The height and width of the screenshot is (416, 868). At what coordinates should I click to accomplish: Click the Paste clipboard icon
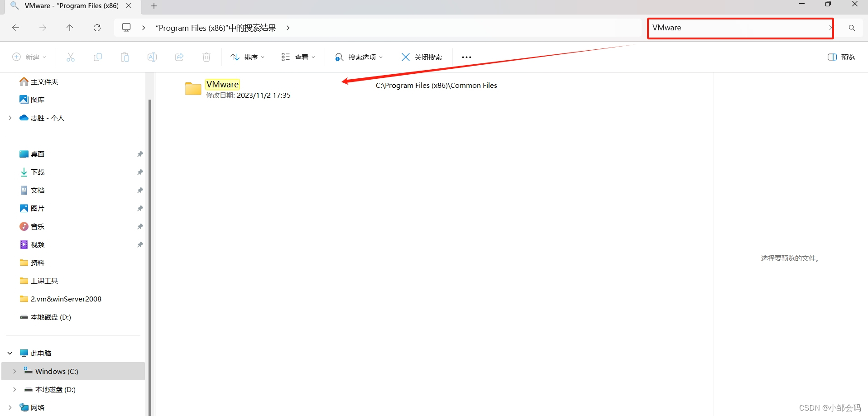click(125, 57)
